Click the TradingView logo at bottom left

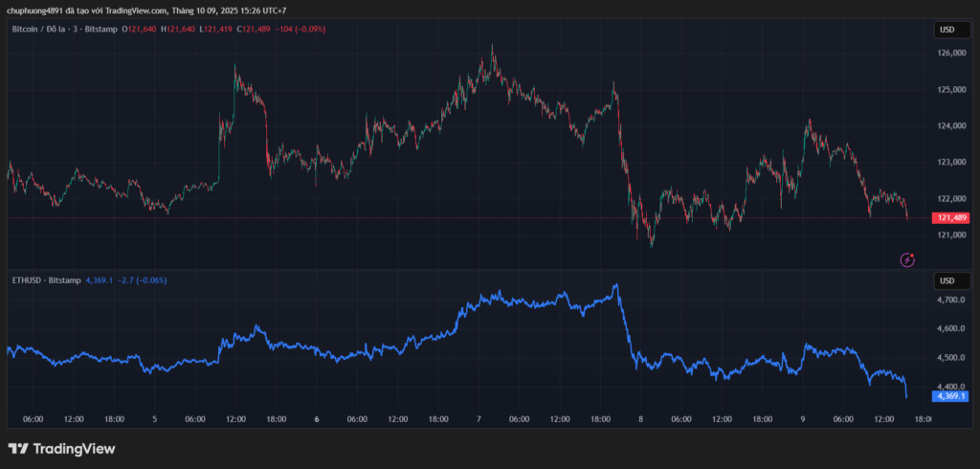pyautogui.click(x=61, y=448)
